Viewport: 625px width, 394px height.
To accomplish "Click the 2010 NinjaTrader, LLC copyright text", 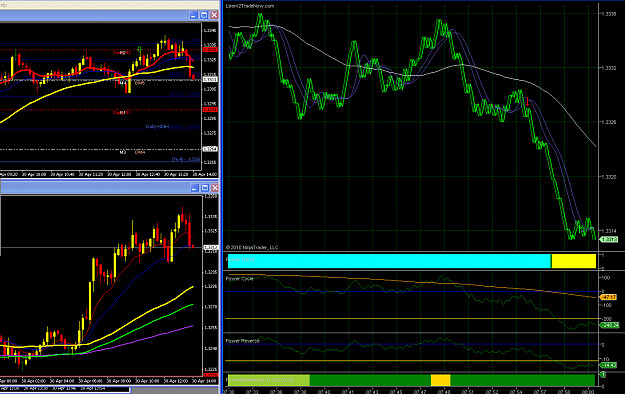I will coord(252,248).
